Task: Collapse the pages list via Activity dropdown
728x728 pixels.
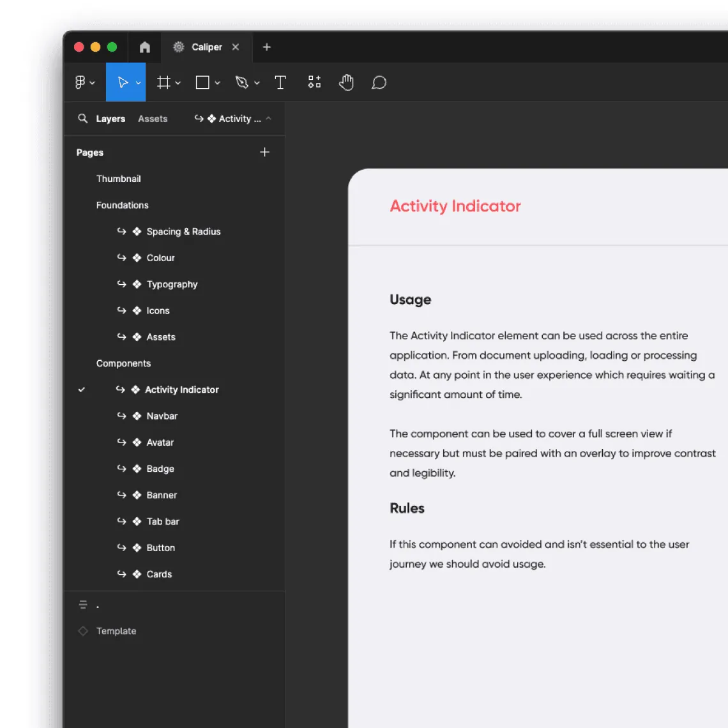Action: tap(232, 119)
